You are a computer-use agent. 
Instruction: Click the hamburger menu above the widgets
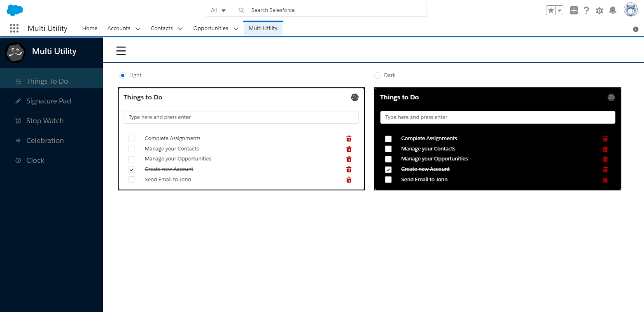pos(121,51)
